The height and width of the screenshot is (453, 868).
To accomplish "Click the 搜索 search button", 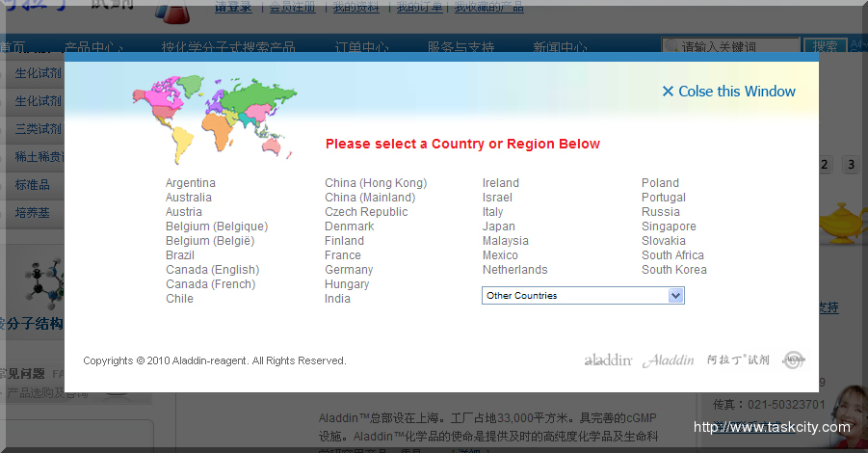I will [825, 46].
